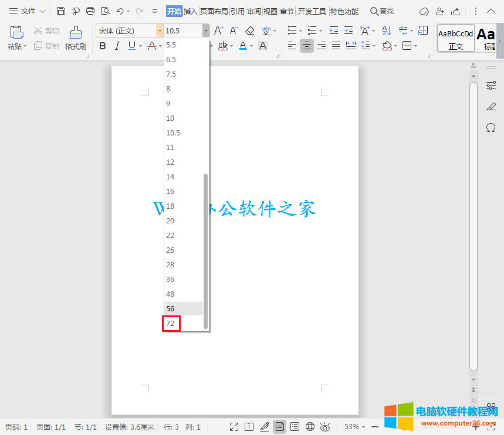
Task: Click the eye-protection mode icon in status bar
Action: 324,427
